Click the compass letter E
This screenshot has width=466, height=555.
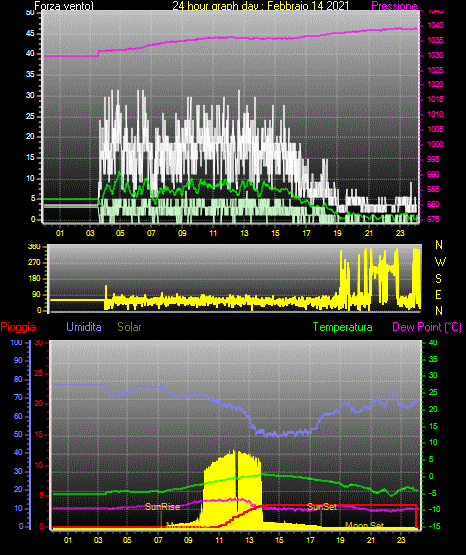pyautogui.click(x=438, y=295)
